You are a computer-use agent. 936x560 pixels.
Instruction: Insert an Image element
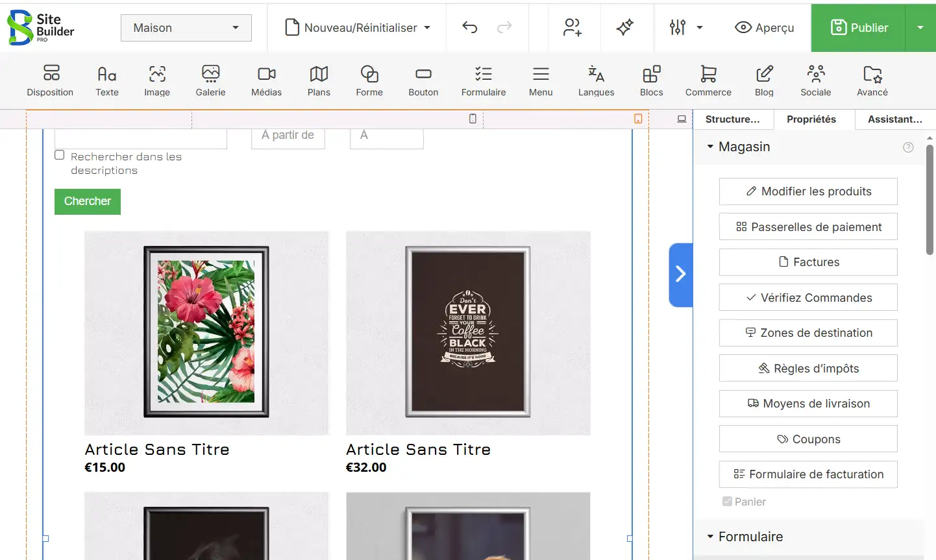157,81
